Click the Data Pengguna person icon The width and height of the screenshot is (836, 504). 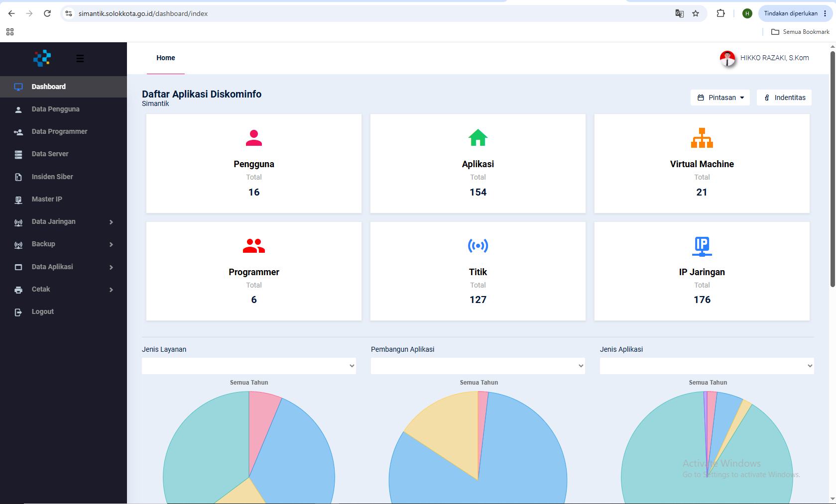[18, 109]
